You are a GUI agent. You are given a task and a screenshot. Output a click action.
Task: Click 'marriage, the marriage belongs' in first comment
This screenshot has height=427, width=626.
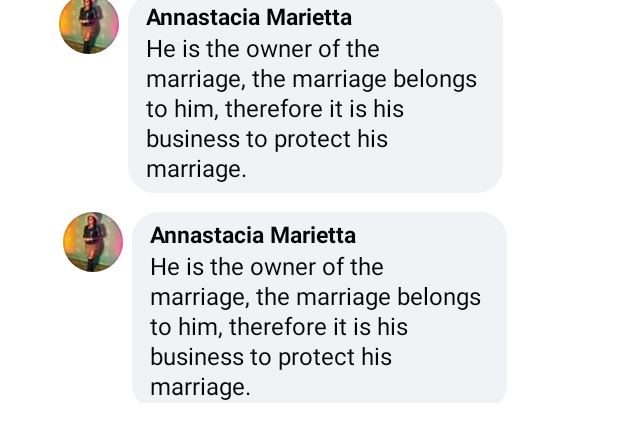(311, 79)
